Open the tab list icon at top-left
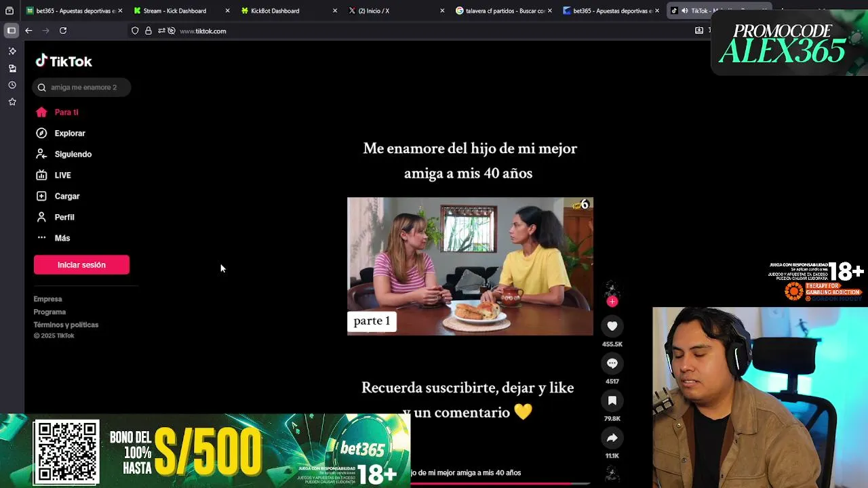 pos(9,11)
